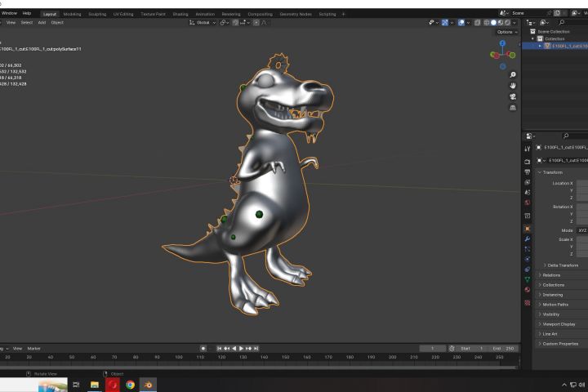Open Modifier properties wrench tab
Screen dimensions: 588x392
point(528,238)
